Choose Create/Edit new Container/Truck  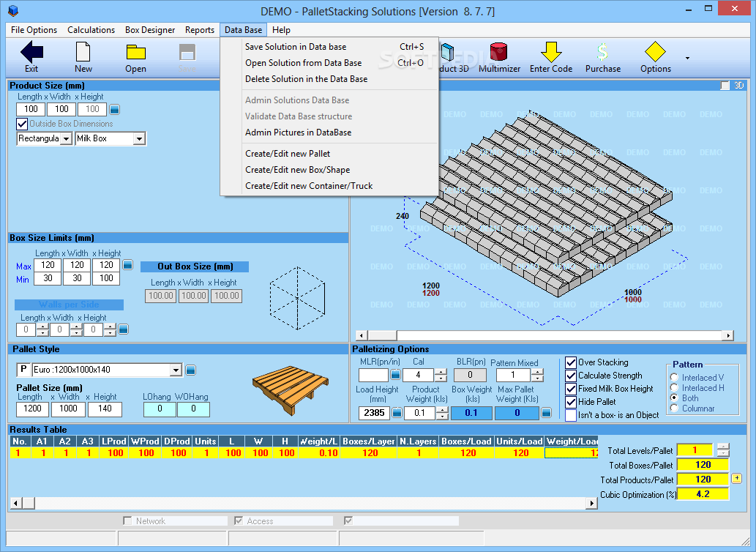pyautogui.click(x=329, y=186)
